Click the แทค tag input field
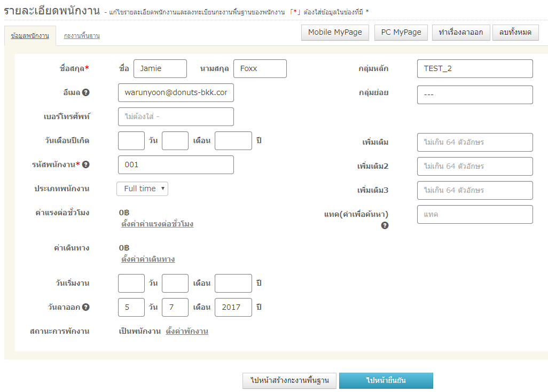 coord(474,214)
